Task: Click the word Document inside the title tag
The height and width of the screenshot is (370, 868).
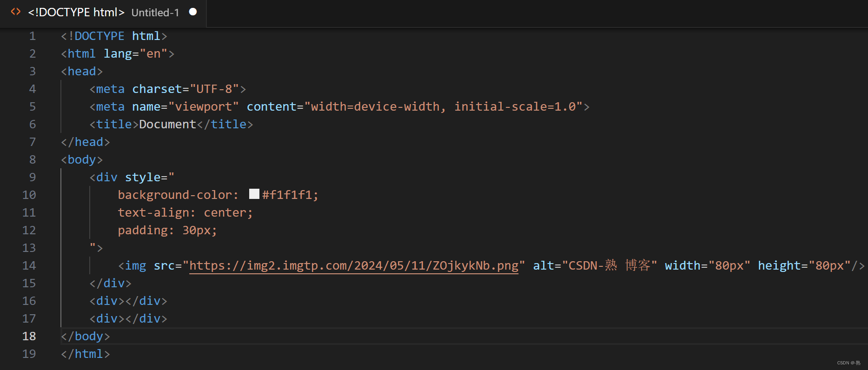Action: 168,125
